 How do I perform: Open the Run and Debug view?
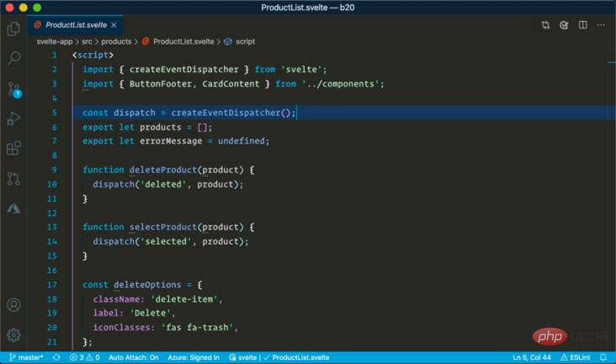click(13, 119)
